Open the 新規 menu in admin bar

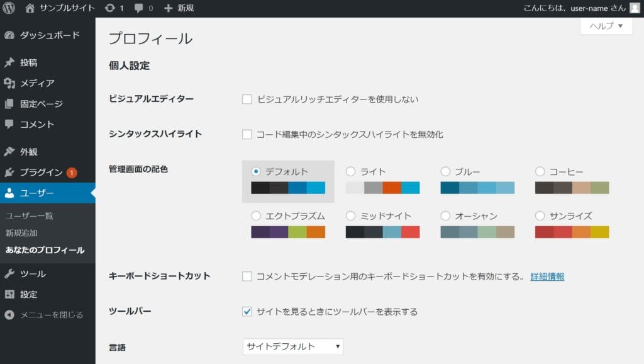(179, 8)
